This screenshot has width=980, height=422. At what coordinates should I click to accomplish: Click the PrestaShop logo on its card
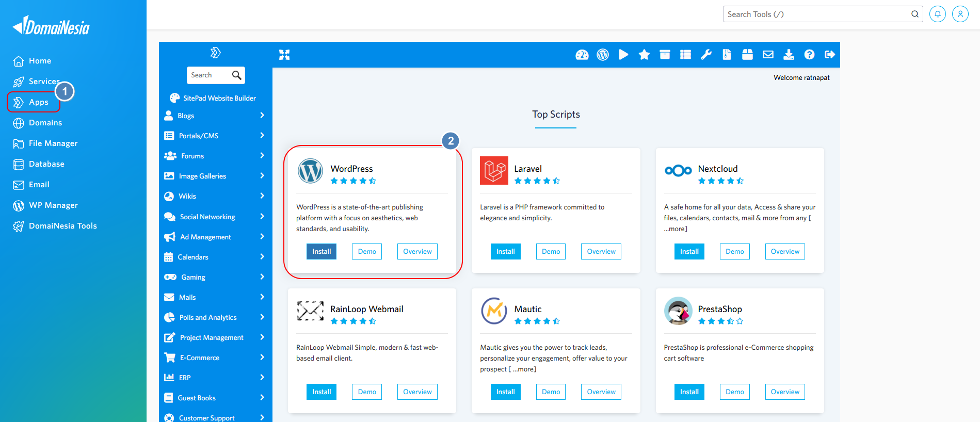click(x=678, y=311)
